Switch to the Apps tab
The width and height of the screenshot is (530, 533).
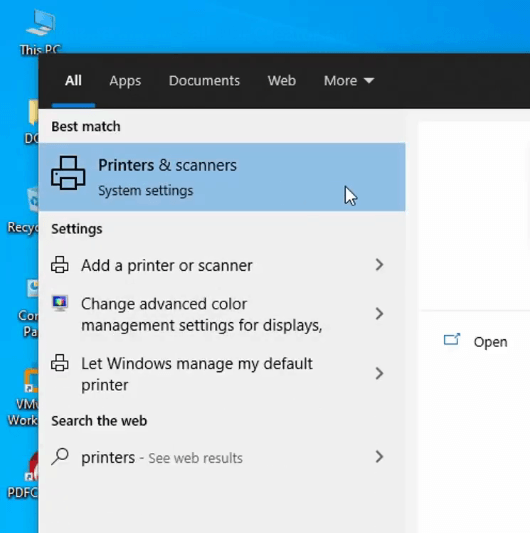[125, 81]
